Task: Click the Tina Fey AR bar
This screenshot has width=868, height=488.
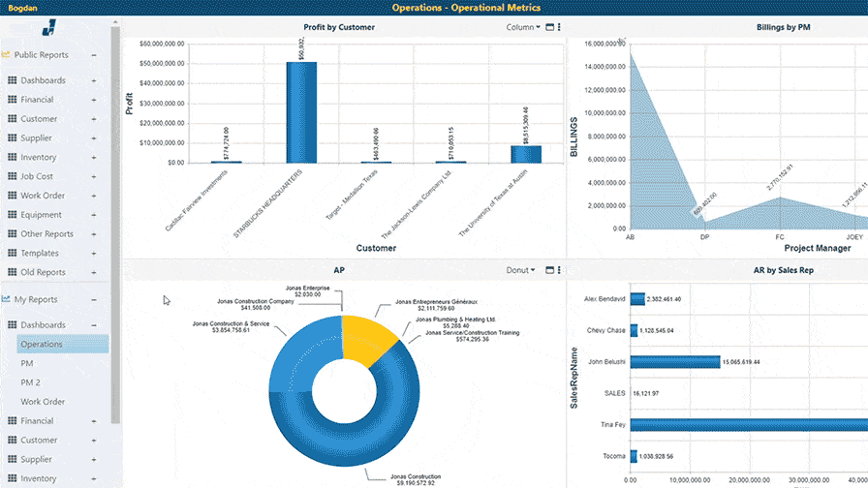Action: [x=749, y=425]
